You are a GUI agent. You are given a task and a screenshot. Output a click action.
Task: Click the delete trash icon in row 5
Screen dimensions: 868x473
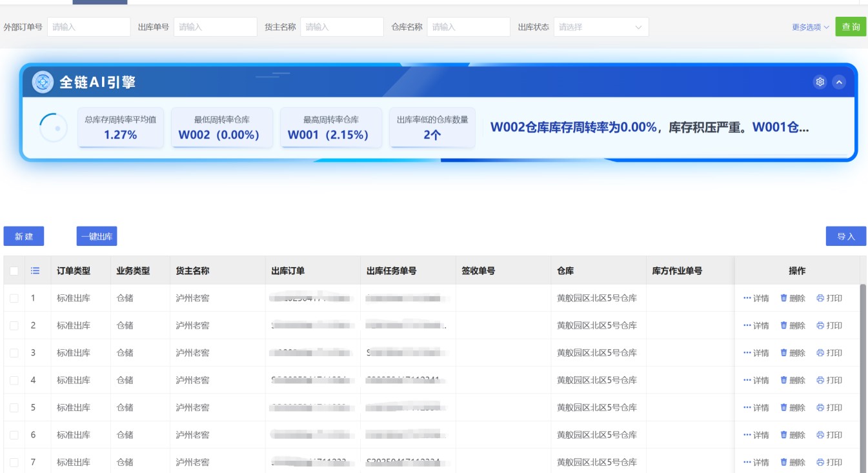pos(784,407)
